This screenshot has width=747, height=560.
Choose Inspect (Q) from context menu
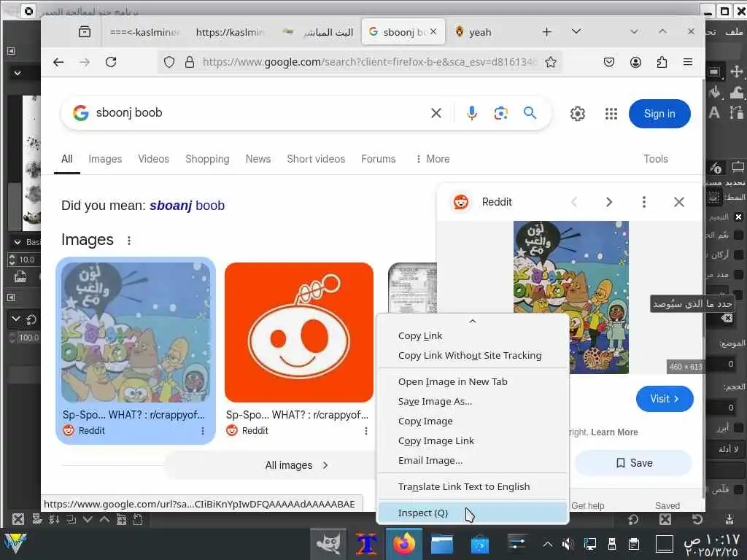(x=472, y=513)
